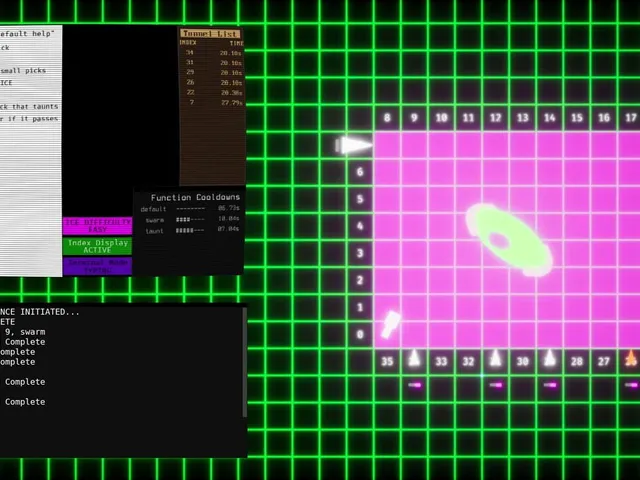
Task: Click the swarm function label
Action: (155, 220)
